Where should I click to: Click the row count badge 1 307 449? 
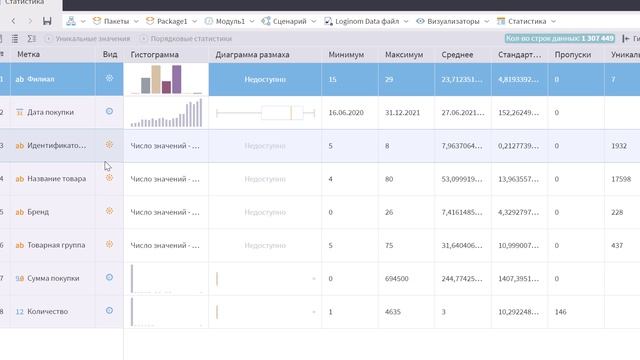(x=560, y=38)
